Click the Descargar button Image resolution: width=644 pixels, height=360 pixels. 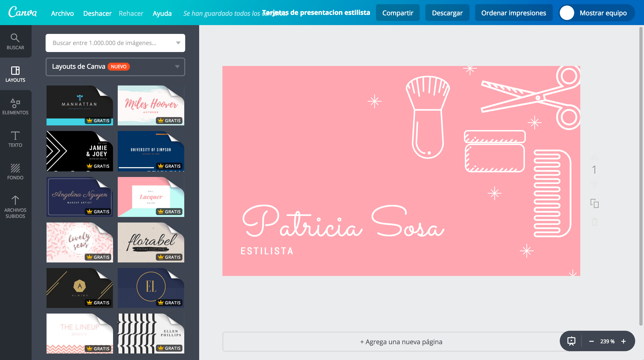coord(447,13)
